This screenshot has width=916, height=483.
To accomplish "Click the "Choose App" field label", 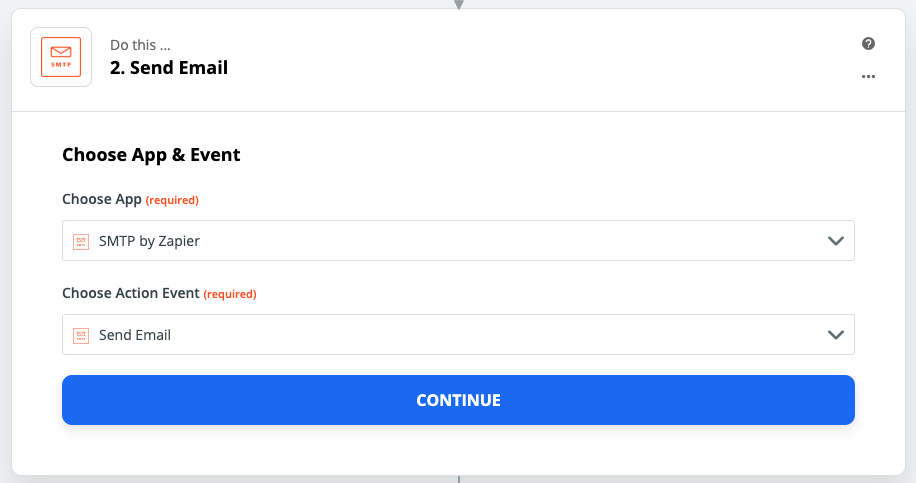I will pos(101,199).
